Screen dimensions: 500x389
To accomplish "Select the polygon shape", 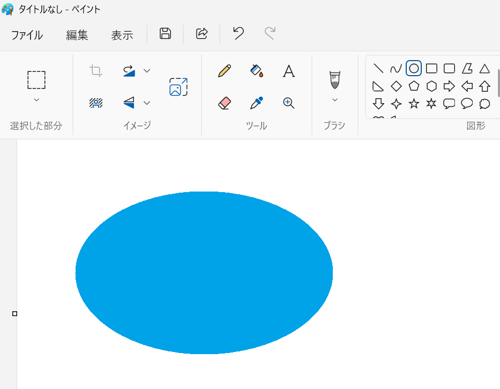I will 467,69.
